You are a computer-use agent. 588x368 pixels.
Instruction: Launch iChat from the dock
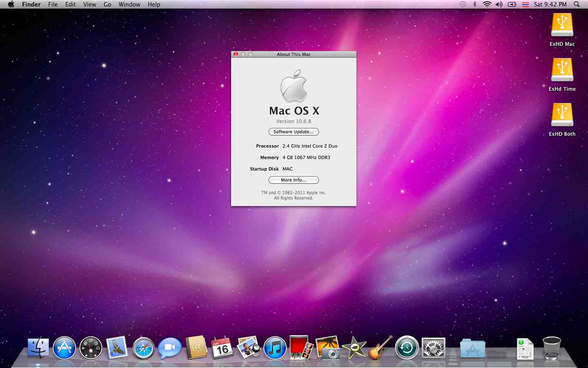(170, 348)
